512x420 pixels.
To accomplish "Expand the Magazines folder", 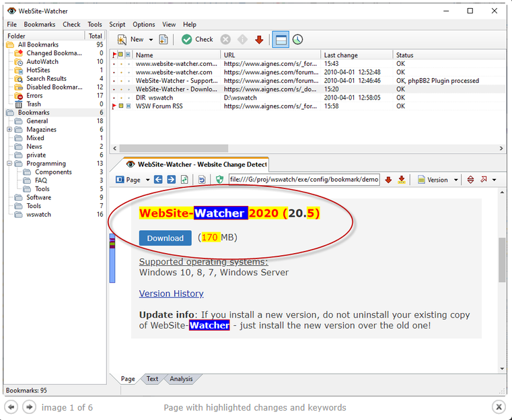I will (x=9, y=130).
